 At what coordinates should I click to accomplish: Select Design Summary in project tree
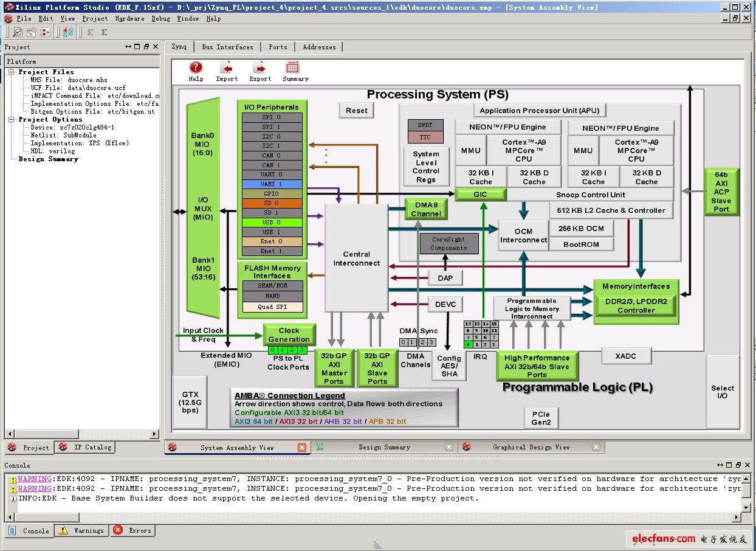(48, 159)
